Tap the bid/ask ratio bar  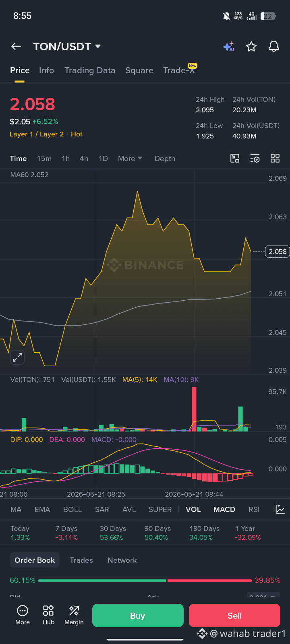click(145, 580)
